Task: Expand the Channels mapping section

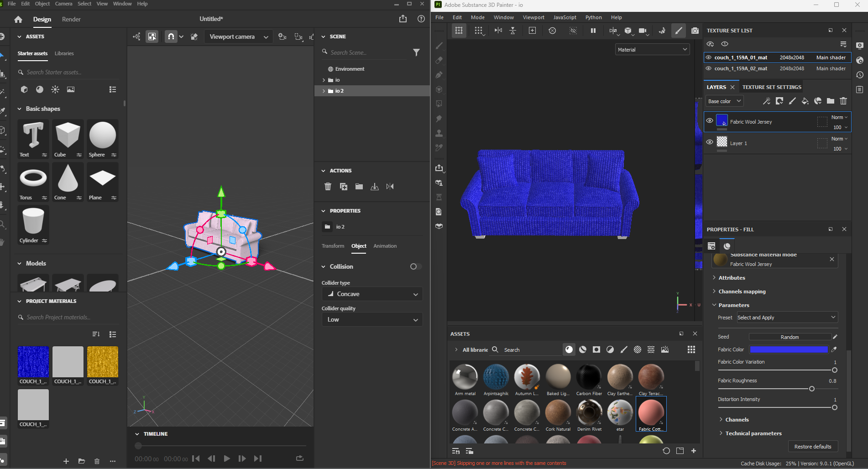Action: [743, 292]
